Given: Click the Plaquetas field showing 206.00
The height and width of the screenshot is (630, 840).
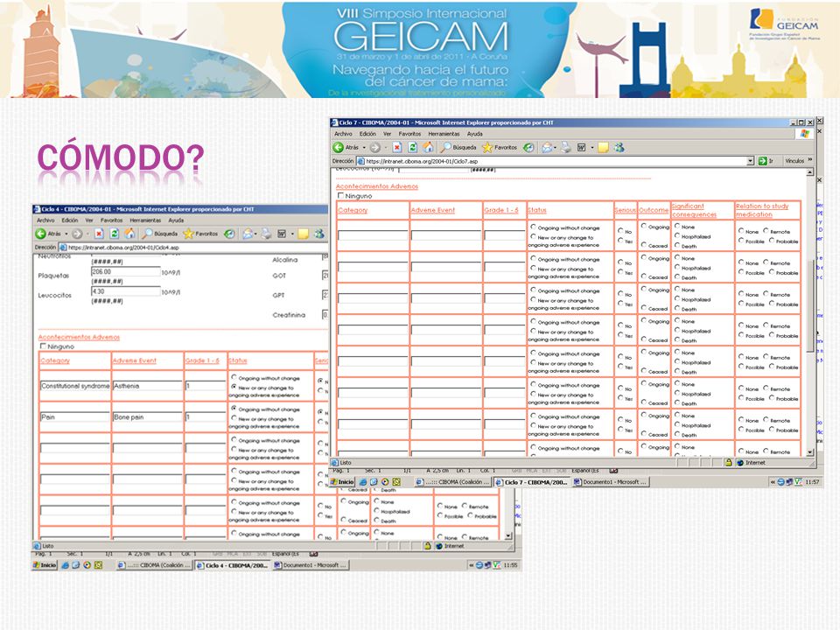Looking at the screenshot, I should (x=126, y=271).
